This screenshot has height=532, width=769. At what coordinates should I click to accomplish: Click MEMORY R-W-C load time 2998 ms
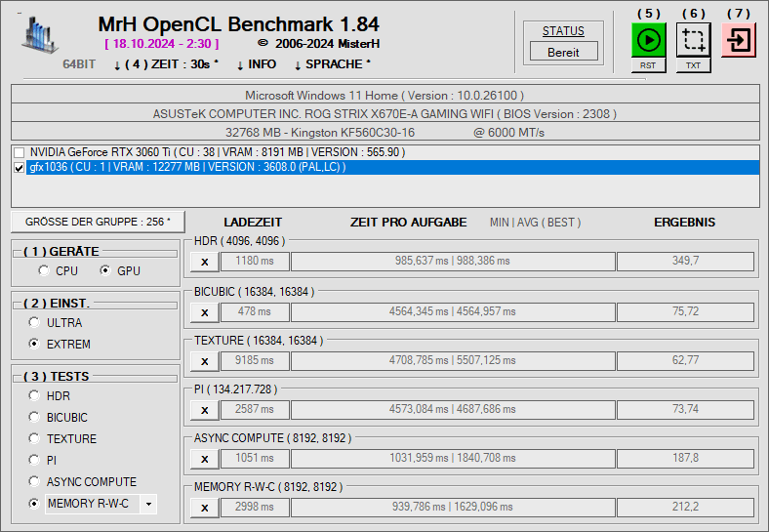tap(255, 507)
